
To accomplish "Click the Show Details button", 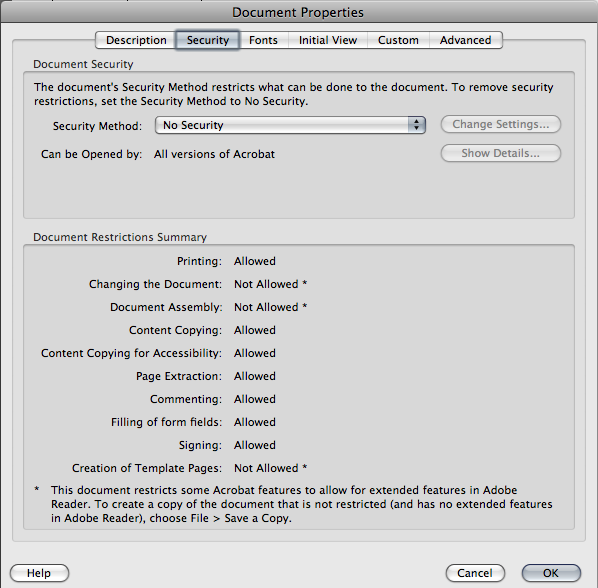I will [501, 153].
